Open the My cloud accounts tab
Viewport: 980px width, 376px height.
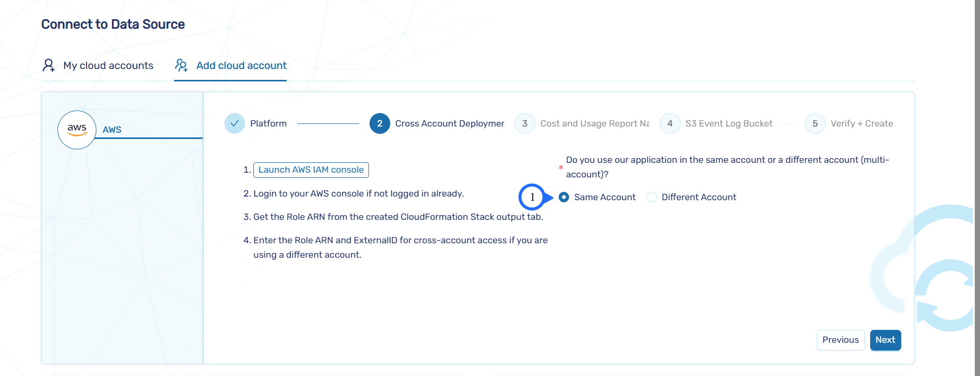click(x=108, y=65)
